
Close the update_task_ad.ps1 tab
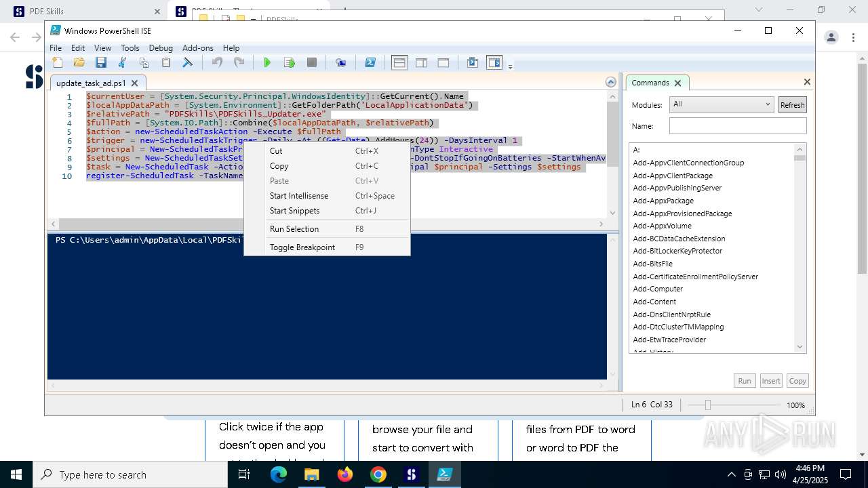pos(134,83)
